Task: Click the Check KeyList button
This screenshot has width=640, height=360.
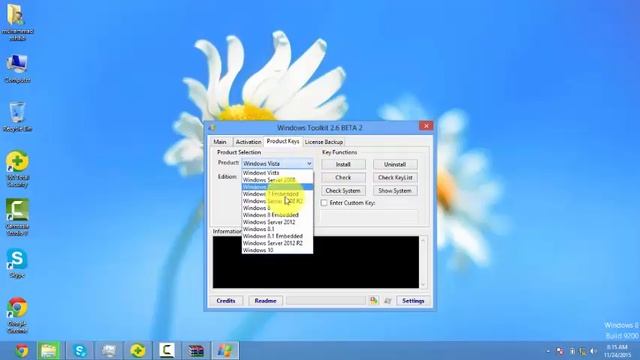Action: pos(395,178)
